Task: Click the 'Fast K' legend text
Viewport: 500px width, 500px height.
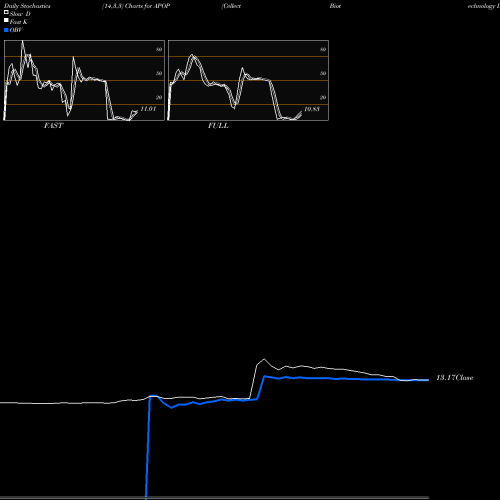Action: (19, 22)
